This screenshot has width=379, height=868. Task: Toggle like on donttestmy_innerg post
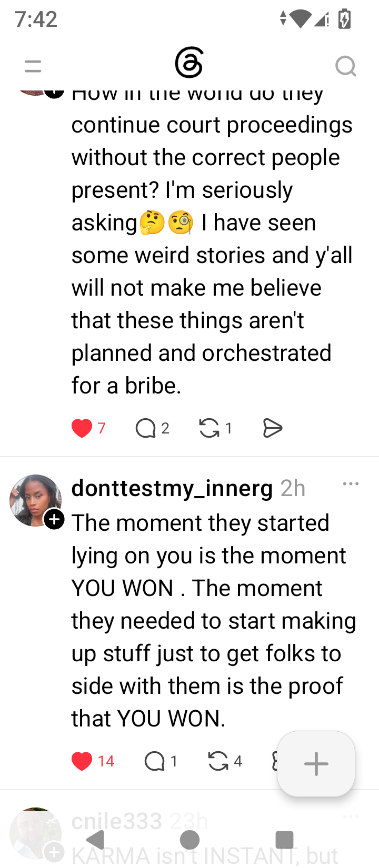coord(82,761)
